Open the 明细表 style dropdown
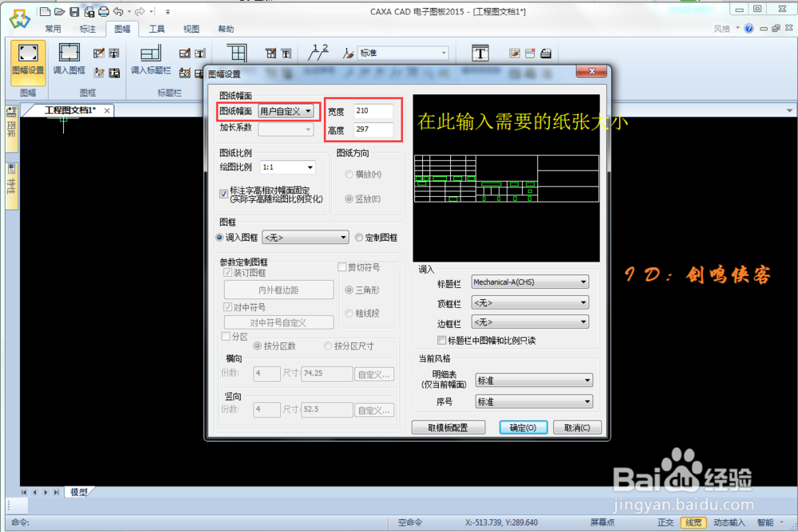The height and width of the screenshot is (532, 798). pyautogui.click(x=534, y=380)
